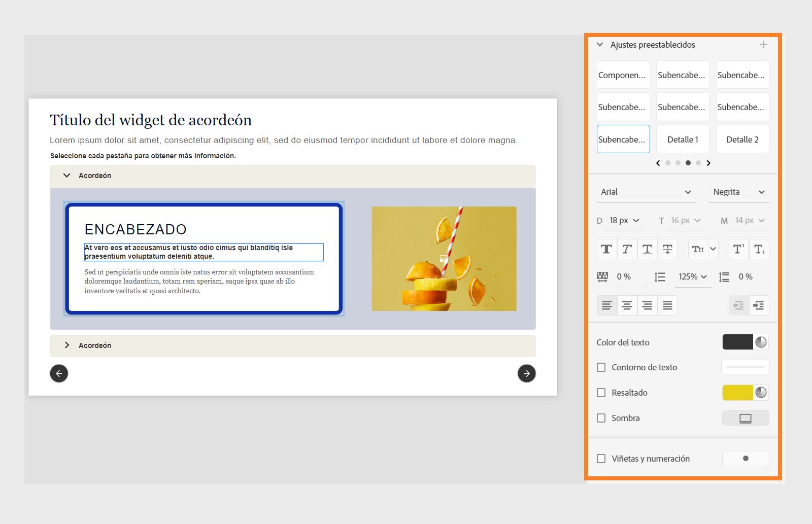Apply strikethrough to the text
The height and width of the screenshot is (524, 812).
tap(667, 249)
